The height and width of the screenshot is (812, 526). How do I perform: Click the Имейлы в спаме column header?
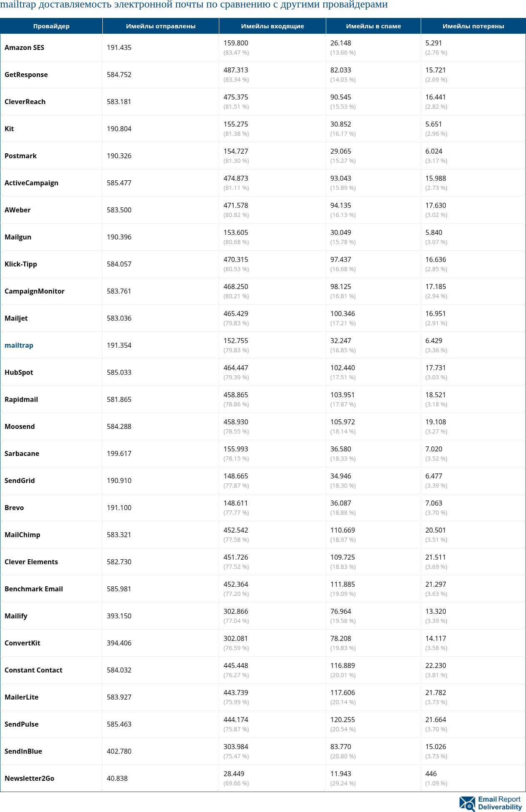point(373,26)
